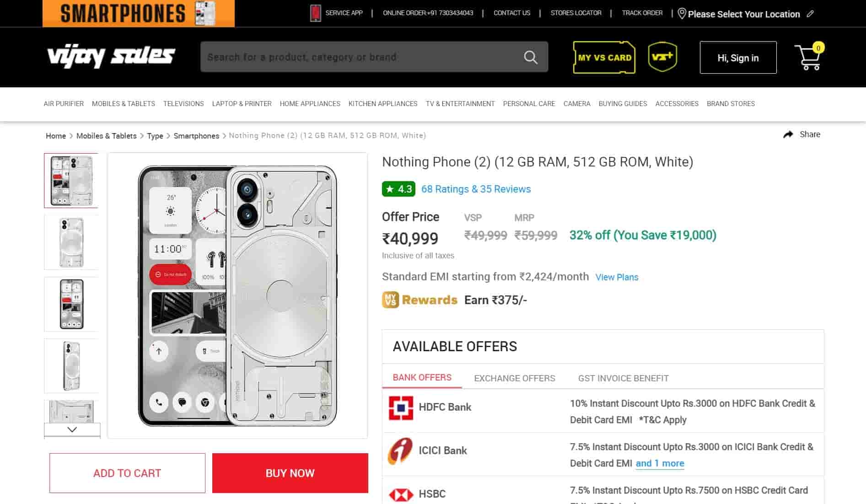Viewport: 866px width, 504px height.
Task: Click the VS+ shield badge icon
Action: (x=662, y=57)
